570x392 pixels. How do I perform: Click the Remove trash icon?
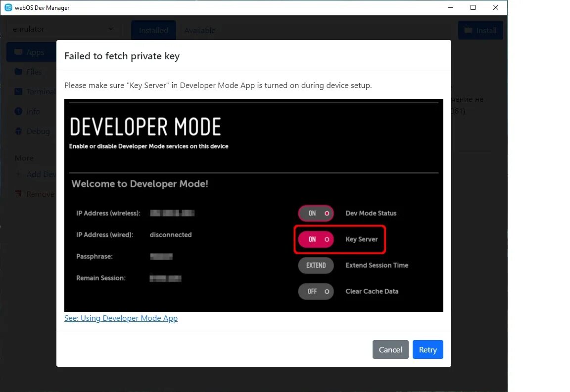18,194
